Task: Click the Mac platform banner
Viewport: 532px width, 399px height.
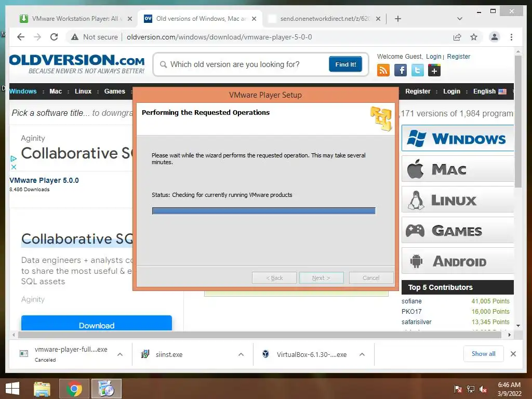Action: [457, 169]
